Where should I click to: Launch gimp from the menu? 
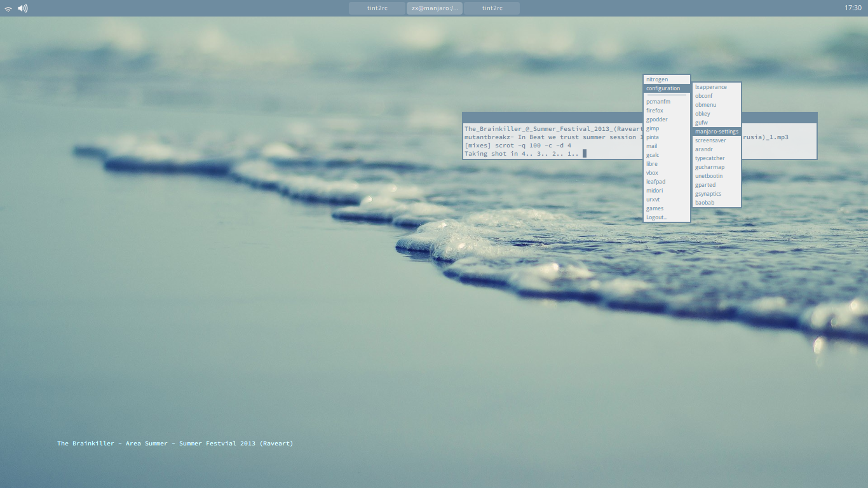pyautogui.click(x=667, y=128)
